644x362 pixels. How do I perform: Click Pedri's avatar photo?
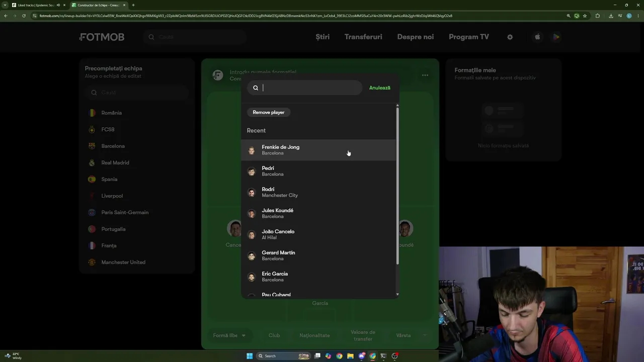(x=252, y=171)
